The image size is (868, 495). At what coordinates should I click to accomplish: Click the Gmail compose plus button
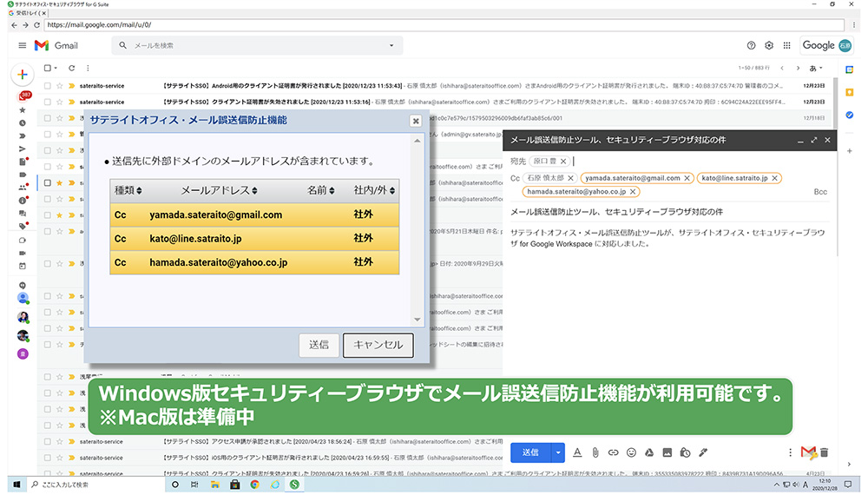[23, 74]
